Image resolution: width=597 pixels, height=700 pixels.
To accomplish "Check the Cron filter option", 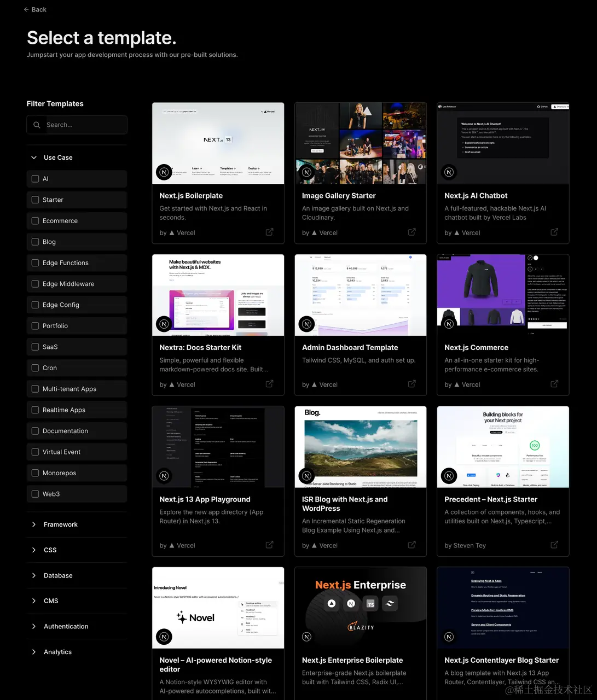I will tap(36, 368).
